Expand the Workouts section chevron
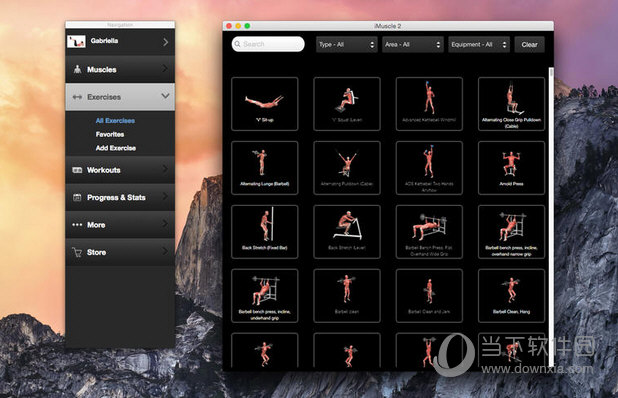The height and width of the screenshot is (398, 618). 165,169
